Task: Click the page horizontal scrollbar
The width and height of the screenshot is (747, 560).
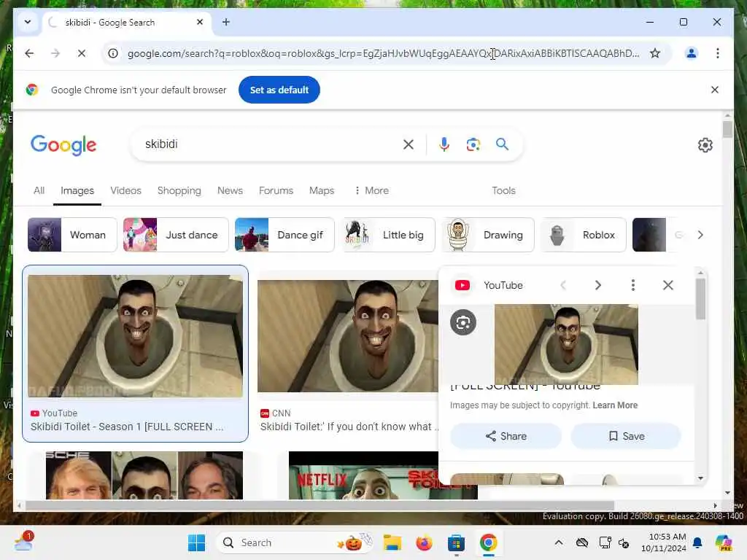Action: click(320, 506)
